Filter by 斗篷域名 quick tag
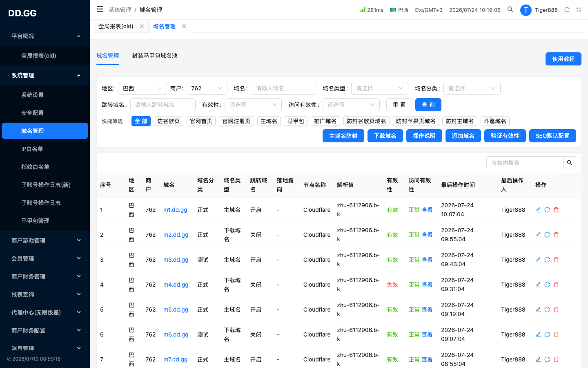Image resolution: width=588 pixels, height=368 pixels. coord(495,121)
